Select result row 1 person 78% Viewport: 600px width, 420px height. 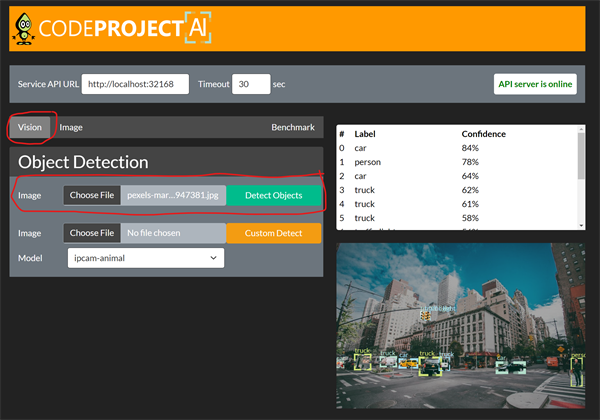click(457, 162)
